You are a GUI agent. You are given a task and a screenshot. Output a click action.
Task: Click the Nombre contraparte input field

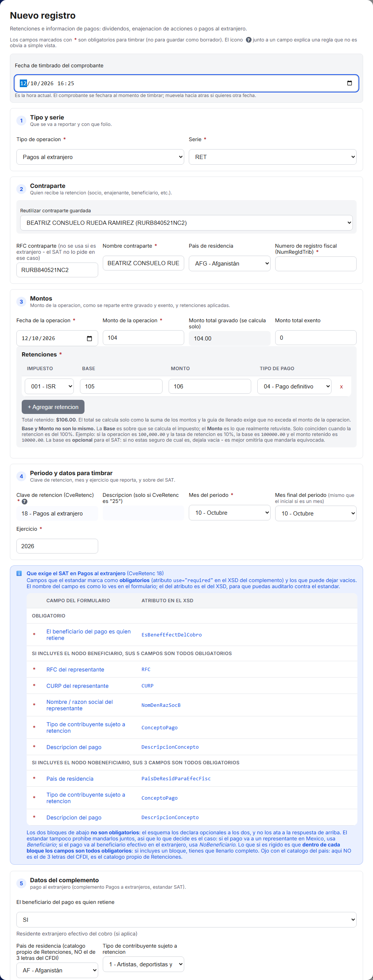pos(143,263)
